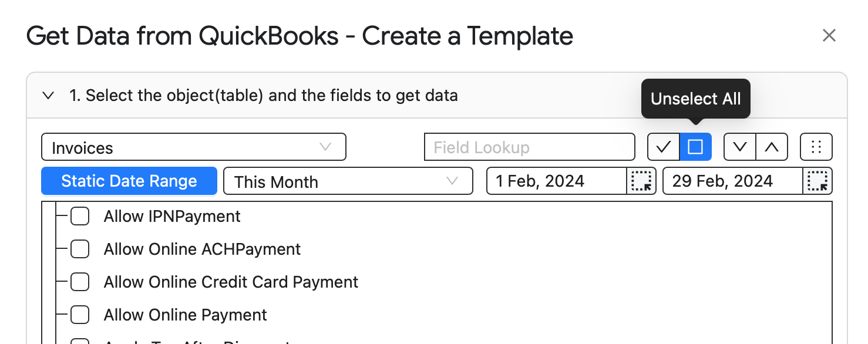Click the collapse all up-chevron icon

coord(772,147)
